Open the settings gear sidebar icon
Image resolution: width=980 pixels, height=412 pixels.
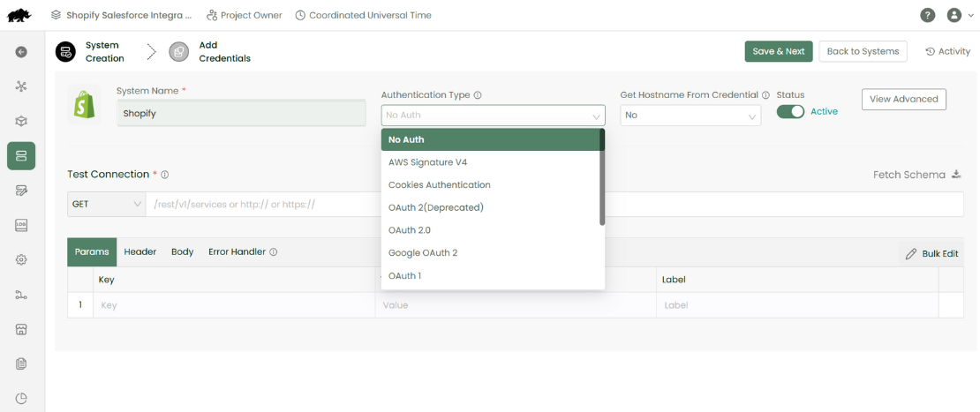click(21, 259)
